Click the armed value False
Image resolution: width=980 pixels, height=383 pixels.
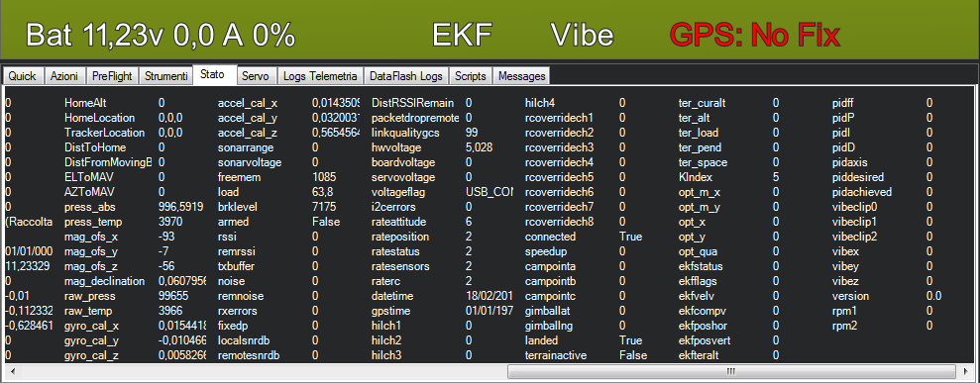coord(326,222)
